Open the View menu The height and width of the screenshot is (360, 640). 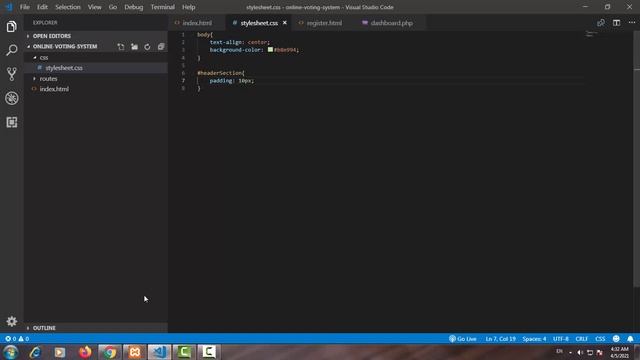[95, 7]
